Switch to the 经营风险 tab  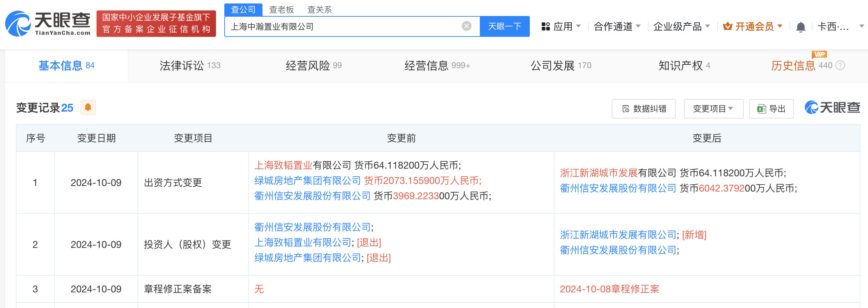coord(314,65)
